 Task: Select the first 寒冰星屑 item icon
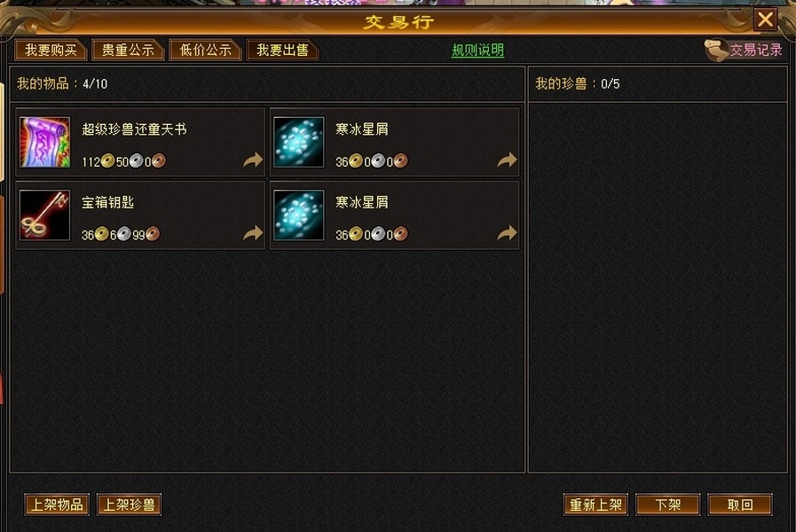(298, 142)
